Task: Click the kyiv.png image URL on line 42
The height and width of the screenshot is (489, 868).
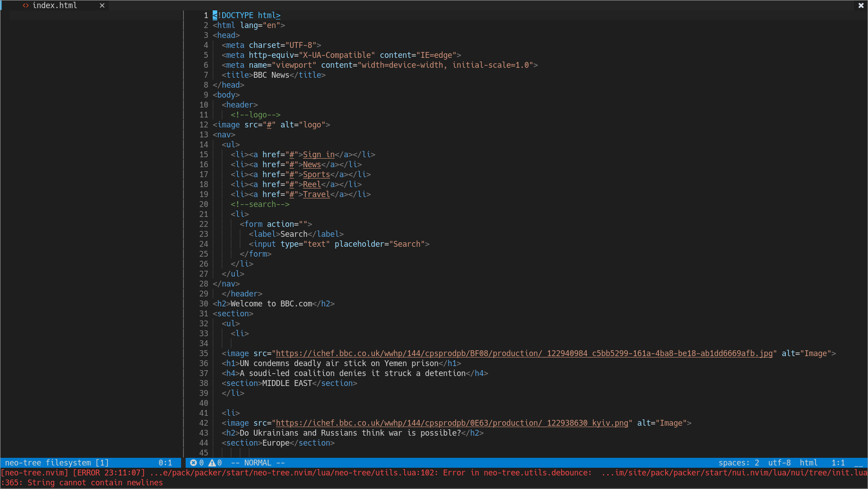Action: coord(452,423)
